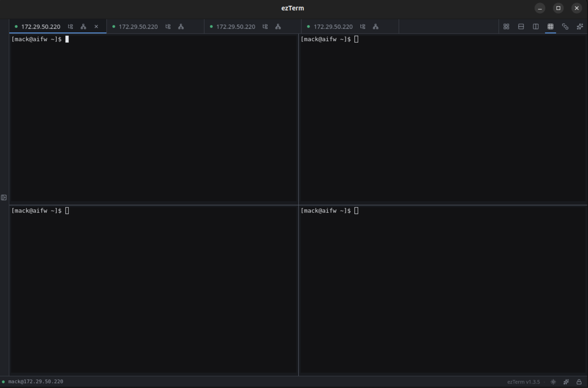
Task: Close the ezTerm window
Action: (577, 8)
